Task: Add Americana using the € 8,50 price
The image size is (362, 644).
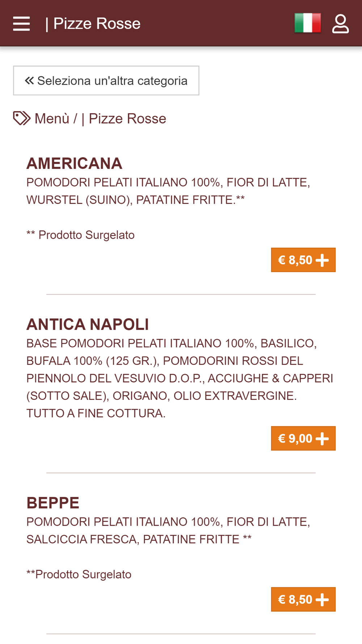Action: point(295,260)
